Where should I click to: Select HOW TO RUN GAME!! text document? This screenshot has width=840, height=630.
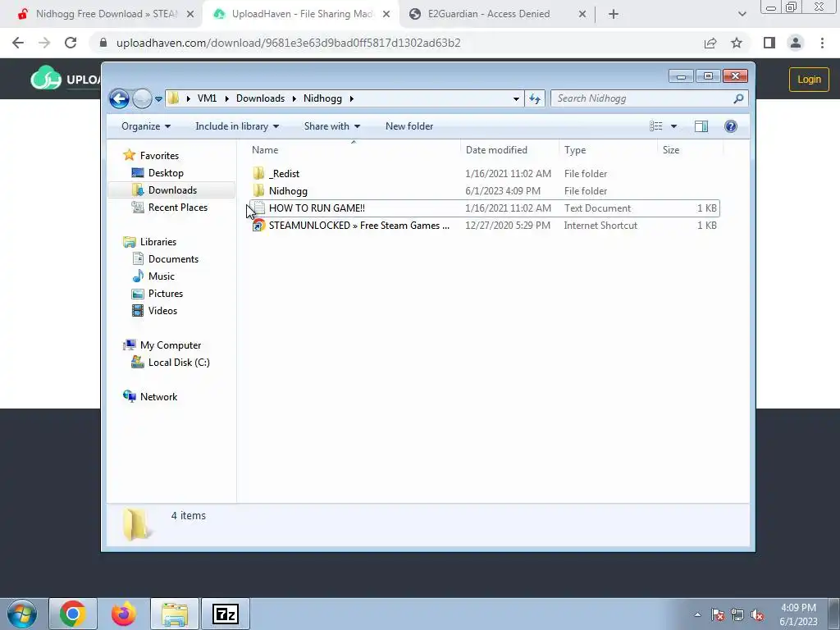pyautogui.click(x=484, y=208)
